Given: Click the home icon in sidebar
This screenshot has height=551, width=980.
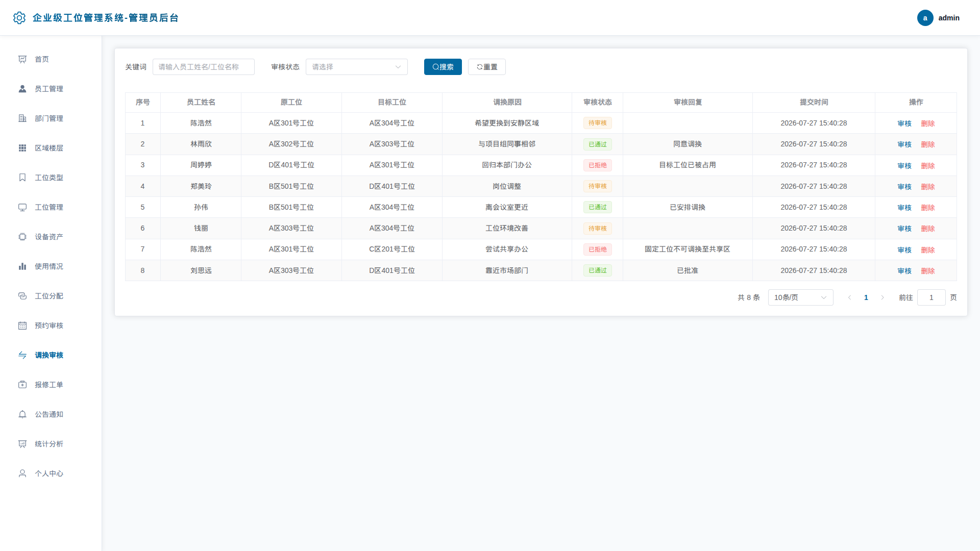Looking at the screenshot, I should point(22,59).
